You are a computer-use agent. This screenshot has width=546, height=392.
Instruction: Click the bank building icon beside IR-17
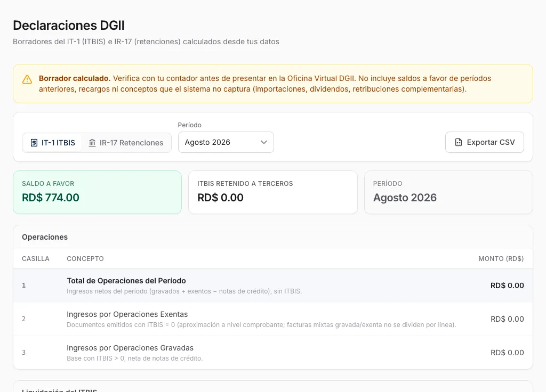pos(92,143)
